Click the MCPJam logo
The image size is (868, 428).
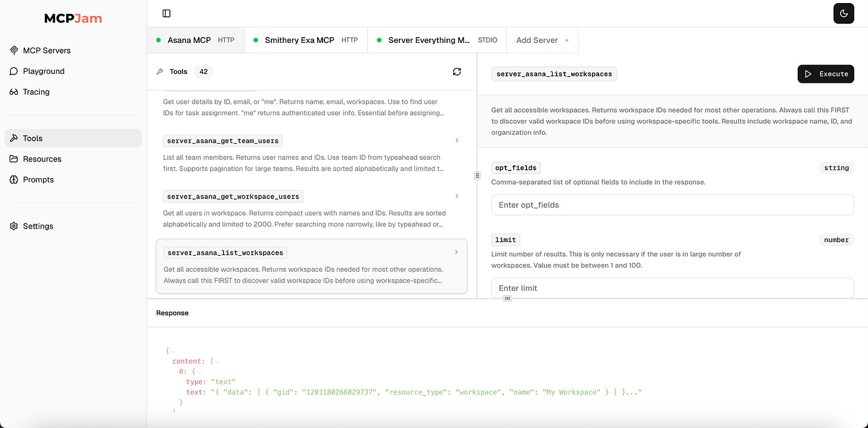pyautogui.click(x=73, y=18)
